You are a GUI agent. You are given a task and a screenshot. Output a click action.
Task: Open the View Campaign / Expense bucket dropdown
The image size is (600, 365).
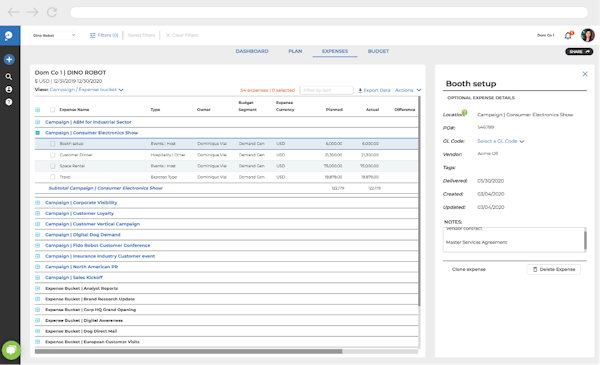coord(86,90)
